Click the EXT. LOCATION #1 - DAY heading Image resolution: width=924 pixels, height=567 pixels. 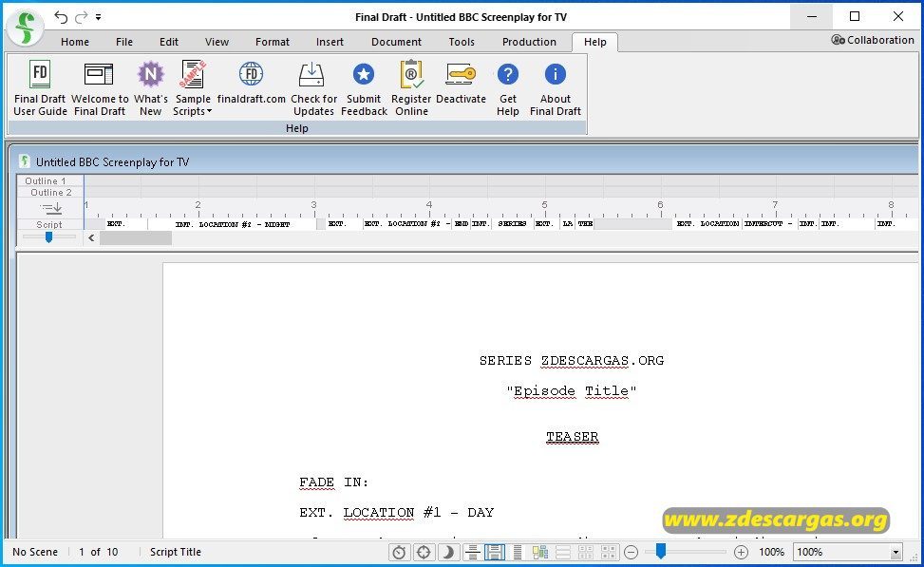click(x=397, y=513)
